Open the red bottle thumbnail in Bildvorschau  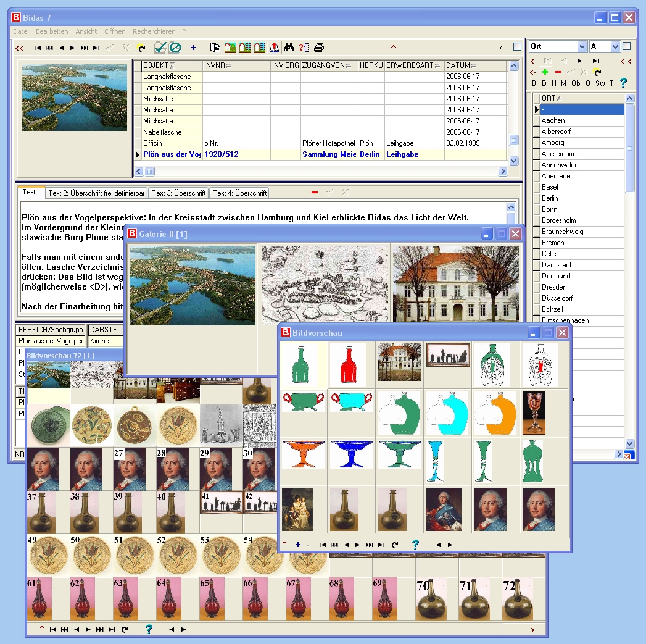tap(348, 364)
